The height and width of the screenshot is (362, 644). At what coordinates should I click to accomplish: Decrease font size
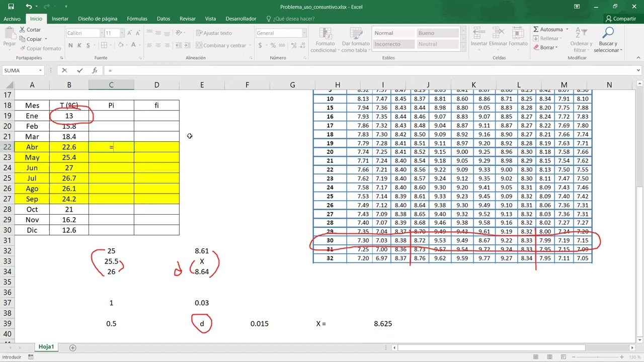(138, 33)
